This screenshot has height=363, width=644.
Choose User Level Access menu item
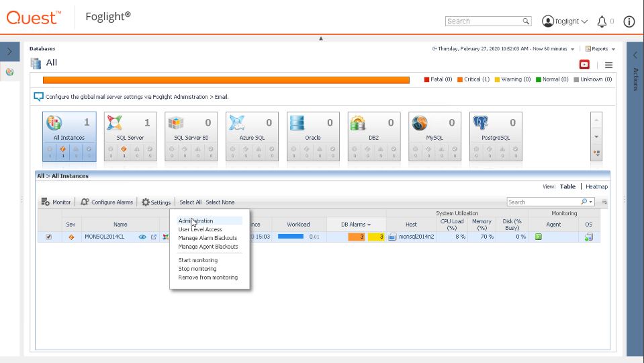coord(200,229)
